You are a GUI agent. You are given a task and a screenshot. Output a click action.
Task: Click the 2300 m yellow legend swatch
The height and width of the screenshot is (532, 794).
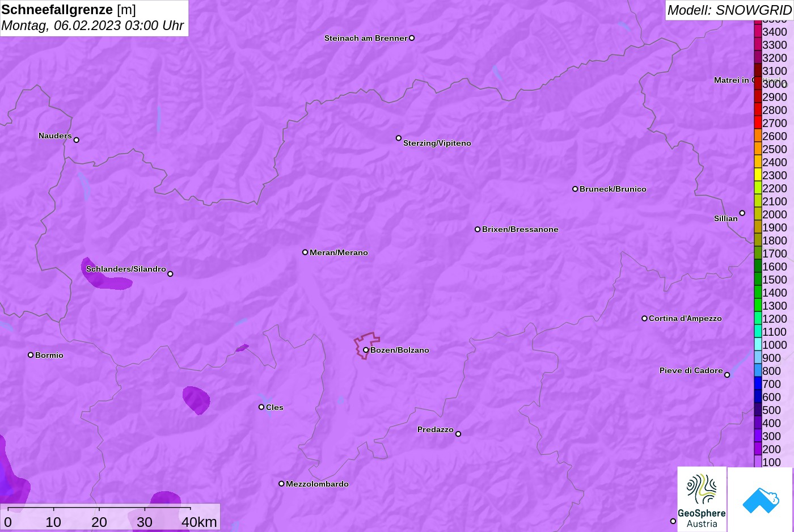coord(758,174)
